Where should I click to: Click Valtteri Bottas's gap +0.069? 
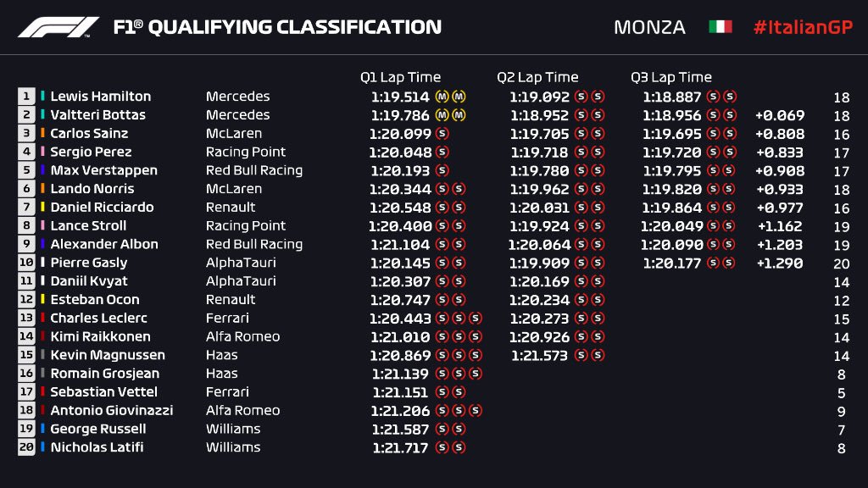(780, 115)
